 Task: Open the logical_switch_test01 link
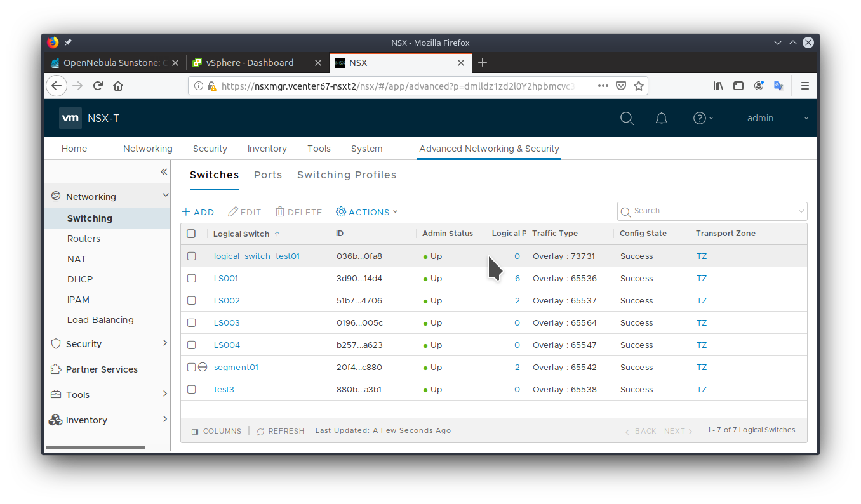257,256
